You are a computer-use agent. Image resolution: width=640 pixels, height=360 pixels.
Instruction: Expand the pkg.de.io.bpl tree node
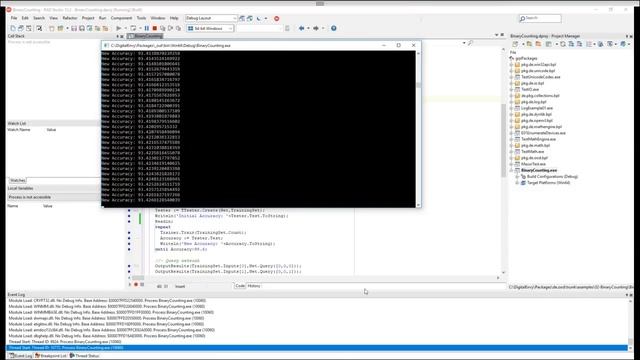(x=511, y=83)
